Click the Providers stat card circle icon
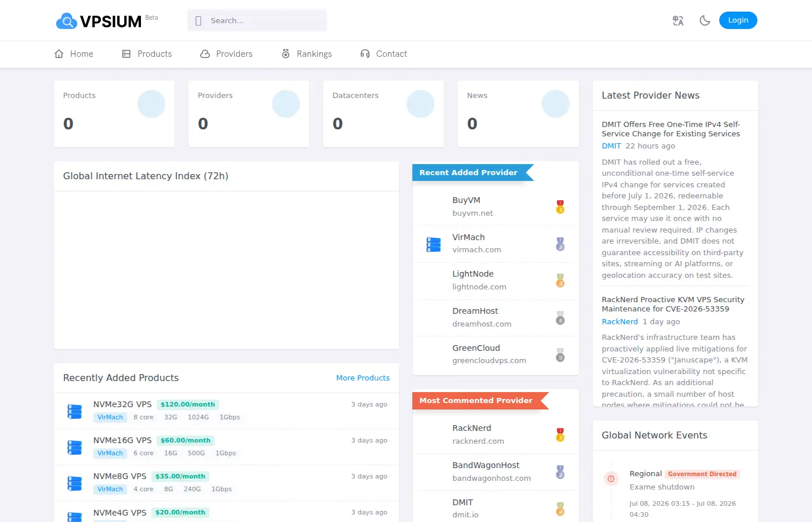Screen dimensions: 812x522 pos(286,104)
